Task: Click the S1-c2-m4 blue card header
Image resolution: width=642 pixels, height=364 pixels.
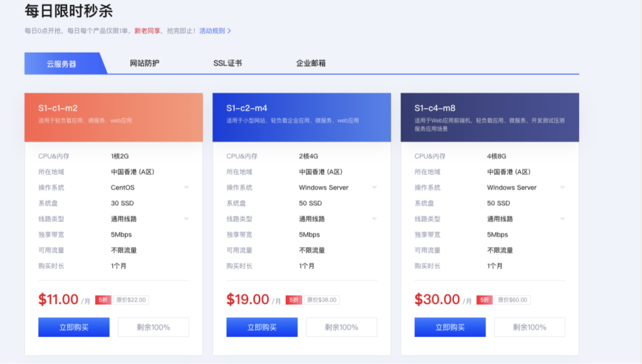Action: (302, 117)
